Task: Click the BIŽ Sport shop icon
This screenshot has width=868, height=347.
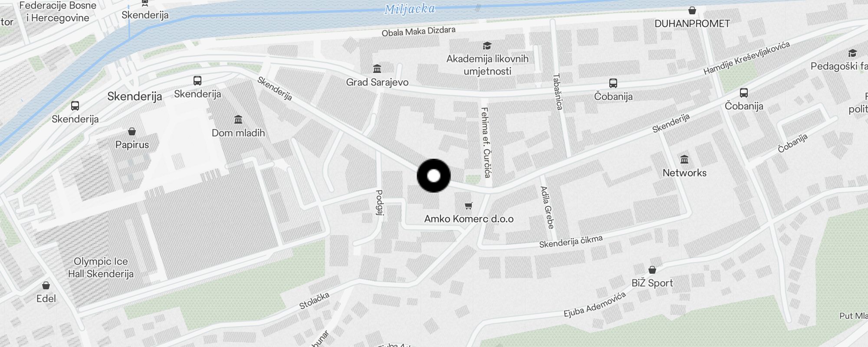Action: tap(652, 270)
